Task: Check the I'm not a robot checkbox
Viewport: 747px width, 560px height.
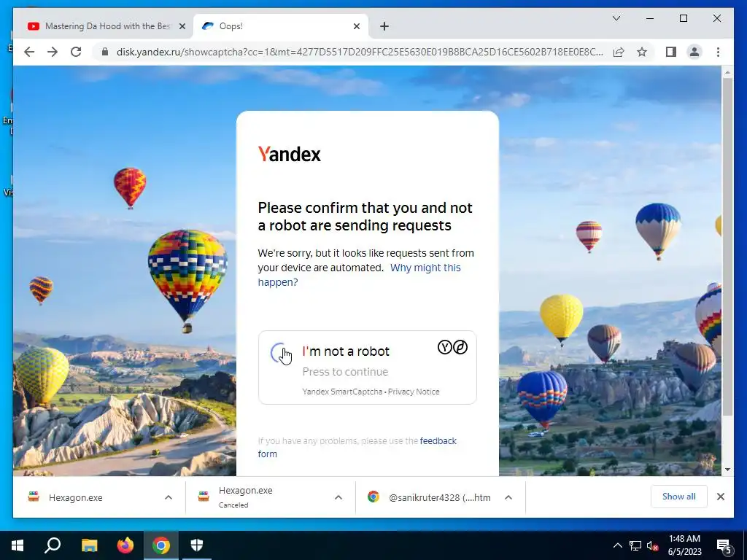Action: (x=280, y=353)
